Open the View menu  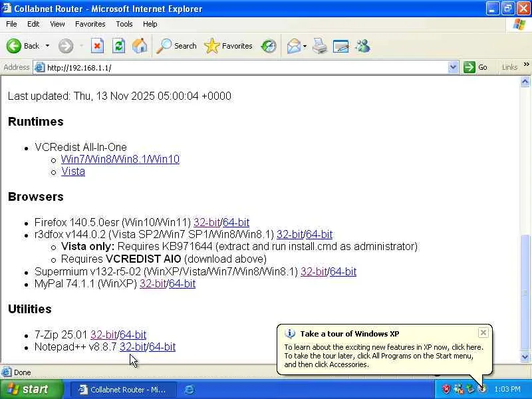(57, 24)
